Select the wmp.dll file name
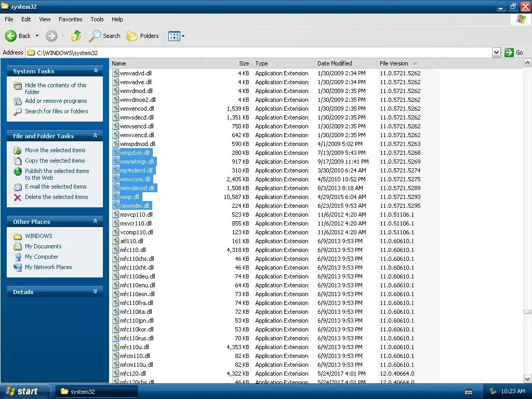Viewport: 532px width, 399px height. click(x=129, y=197)
